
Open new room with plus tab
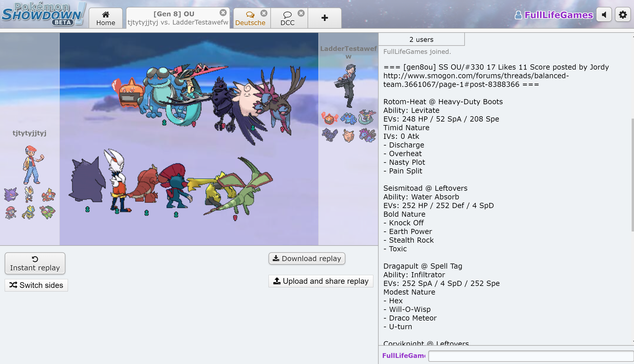pos(324,18)
